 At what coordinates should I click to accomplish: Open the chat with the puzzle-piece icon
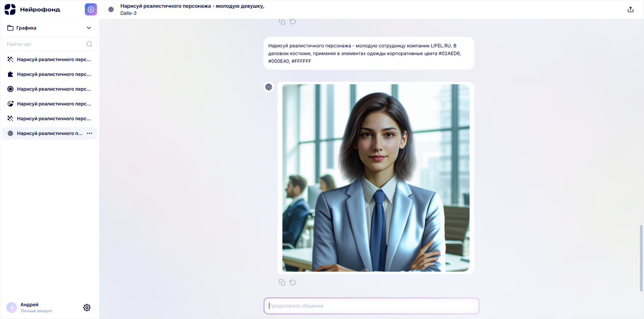click(49, 74)
